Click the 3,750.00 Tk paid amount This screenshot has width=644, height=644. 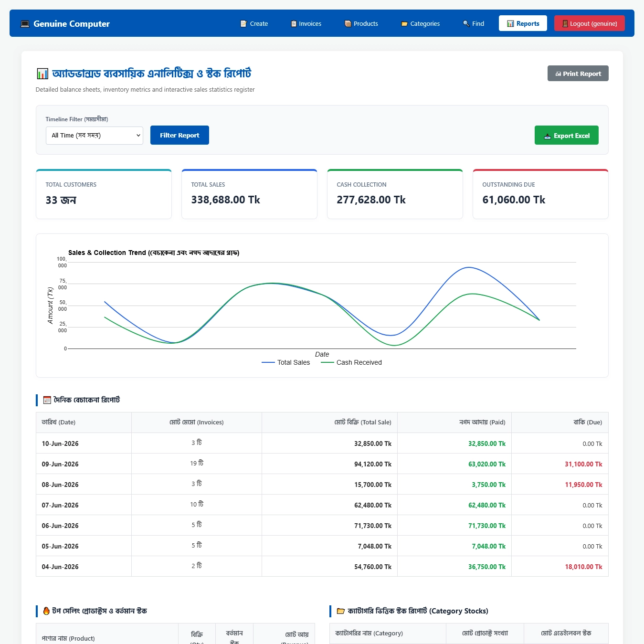pyautogui.click(x=489, y=485)
